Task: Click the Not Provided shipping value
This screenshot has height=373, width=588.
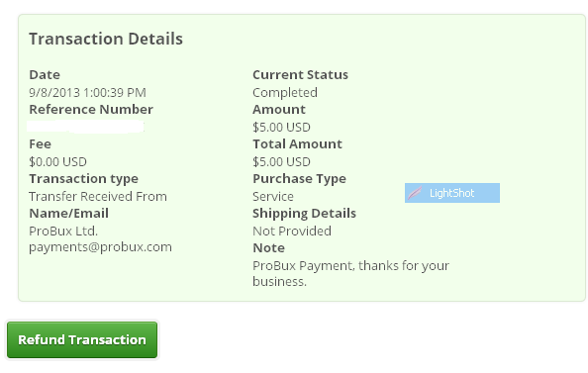Action: [x=292, y=231]
